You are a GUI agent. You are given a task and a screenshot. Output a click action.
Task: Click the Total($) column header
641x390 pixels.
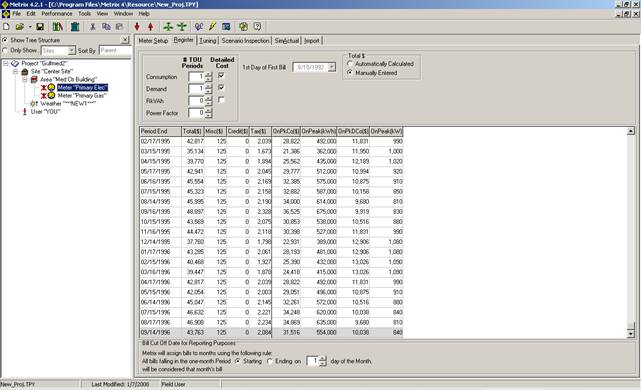[x=193, y=132]
